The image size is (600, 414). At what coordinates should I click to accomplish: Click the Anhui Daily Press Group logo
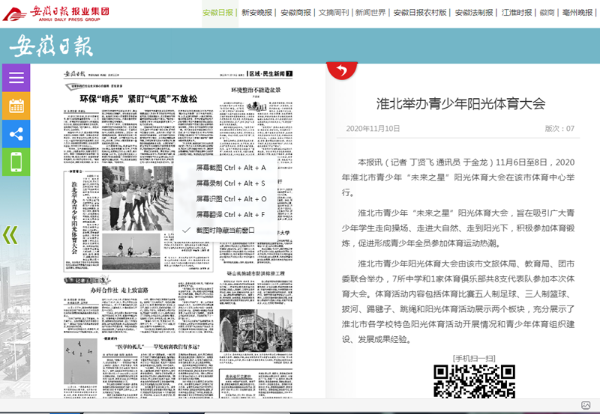[x=56, y=13]
